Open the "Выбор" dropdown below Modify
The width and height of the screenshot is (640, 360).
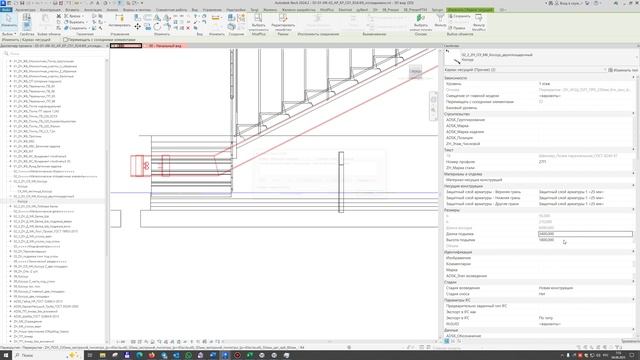9,34
